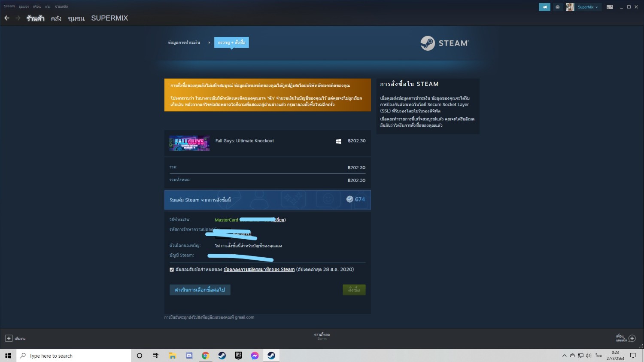Image resolution: width=644 pixels, height=362 pixels.
Task: Open ข้อตกลงการสมัครสมาชิกของ Steam agreement link
Action: pos(259,270)
